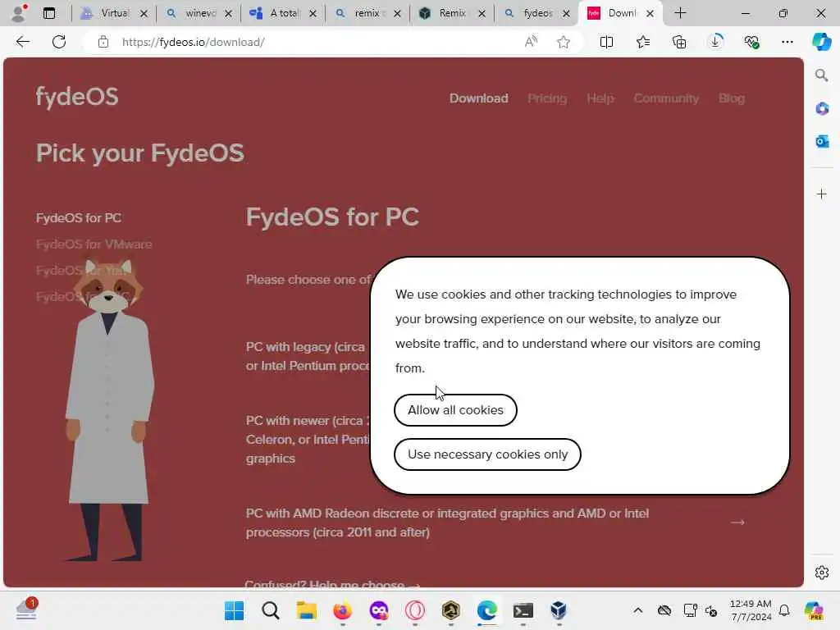Open the Split screen icon

[606, 42]
